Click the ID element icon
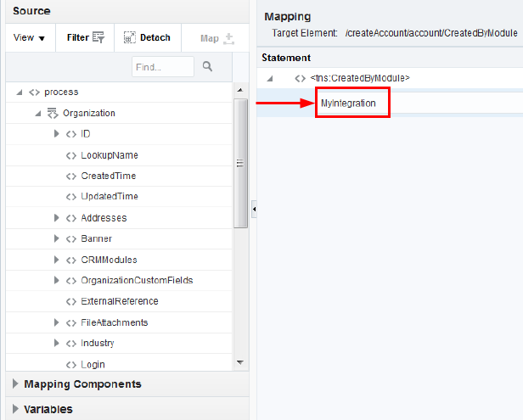Screen dimensions: 523x420 pos(71,134)
